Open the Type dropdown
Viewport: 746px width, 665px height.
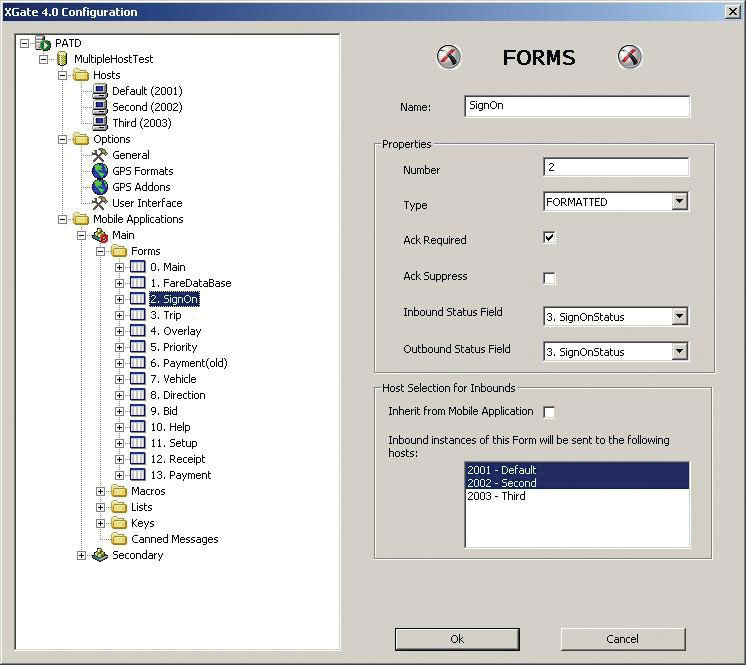coord(679,202)
